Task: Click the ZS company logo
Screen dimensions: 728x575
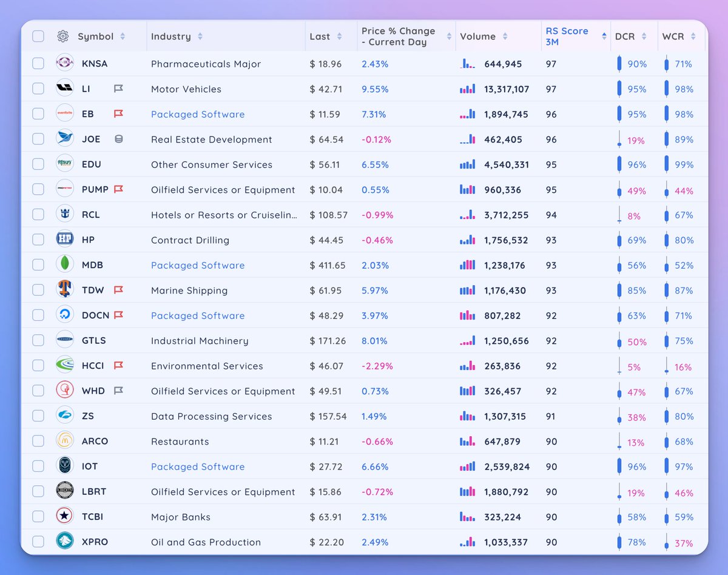Action: pos(65,416)
